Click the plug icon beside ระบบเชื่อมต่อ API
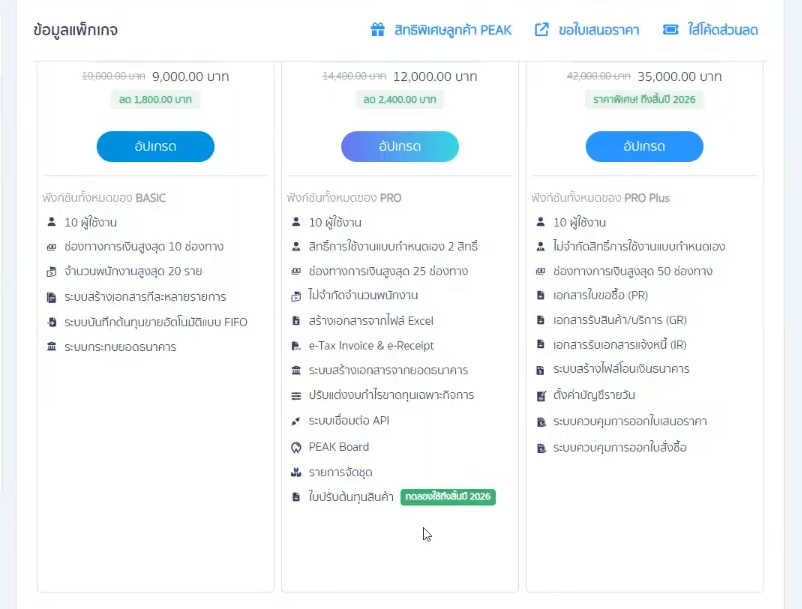The height and width of the screenshot is (609, 802). (x=296, y=421)
